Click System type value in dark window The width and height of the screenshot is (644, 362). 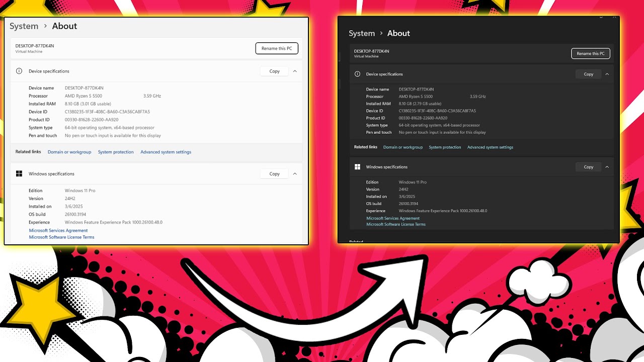point(439,125)
